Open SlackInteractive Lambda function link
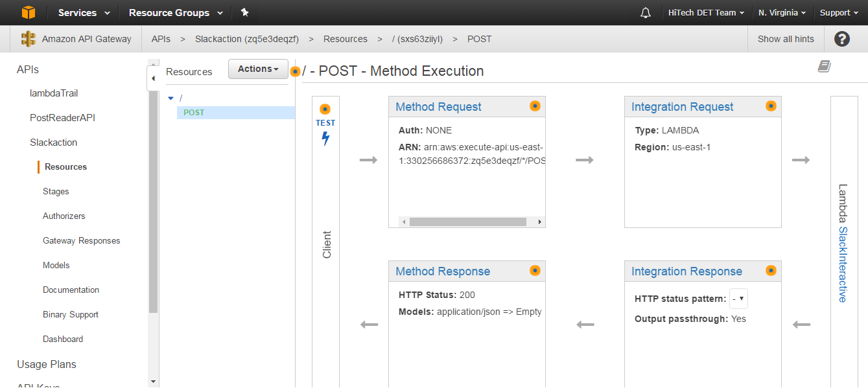This screenshot has width=868, height=390. coord(843,264)
